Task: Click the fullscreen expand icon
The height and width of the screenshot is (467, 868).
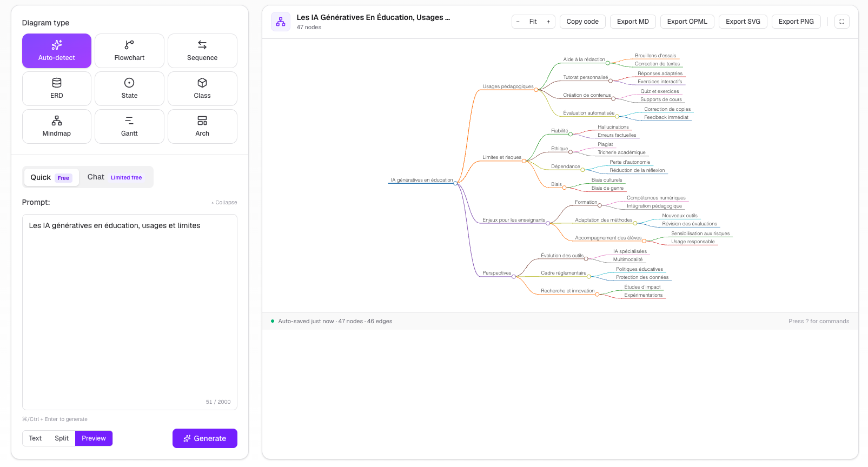Action: click(x=842, y=22)
